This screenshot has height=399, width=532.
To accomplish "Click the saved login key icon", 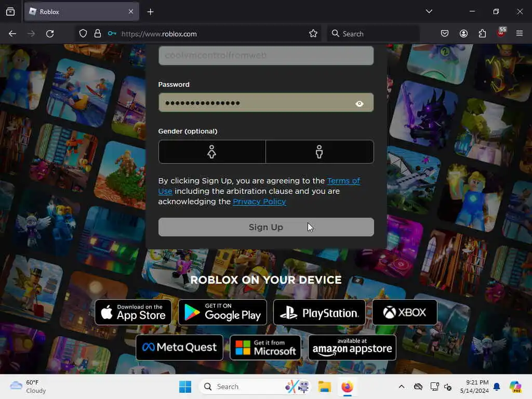I will pos(112,34).
